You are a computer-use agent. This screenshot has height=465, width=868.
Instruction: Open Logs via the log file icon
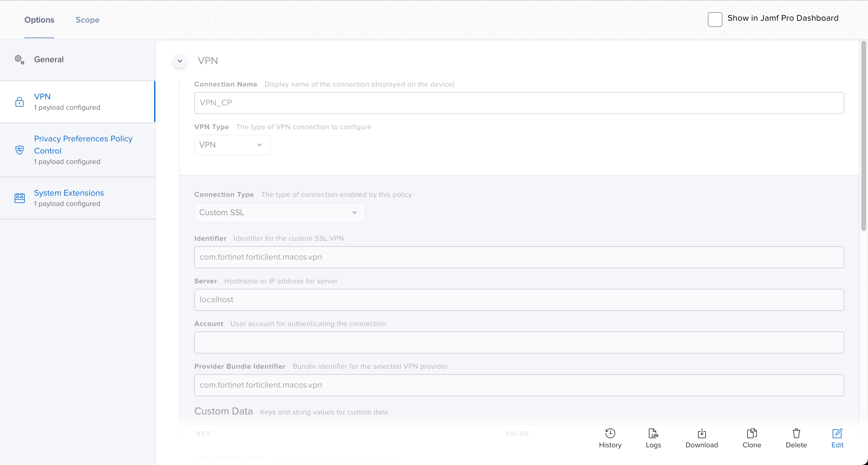tap(653, 433)
